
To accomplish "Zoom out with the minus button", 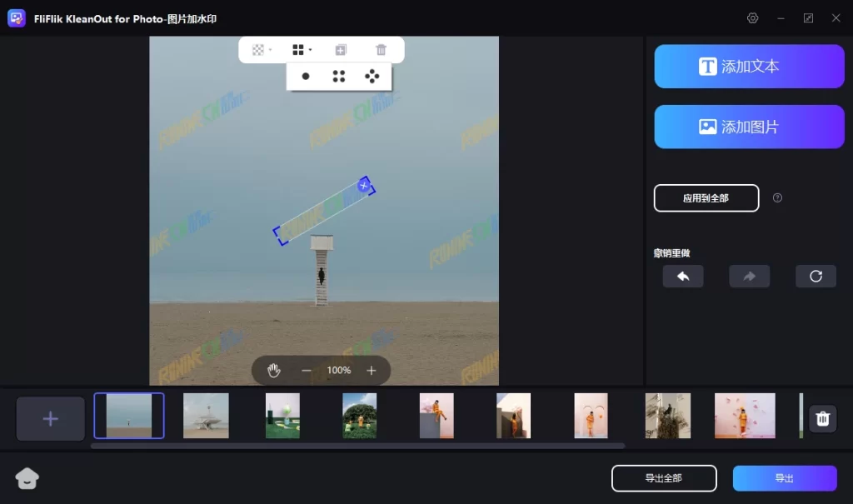I will pos(307,370).
